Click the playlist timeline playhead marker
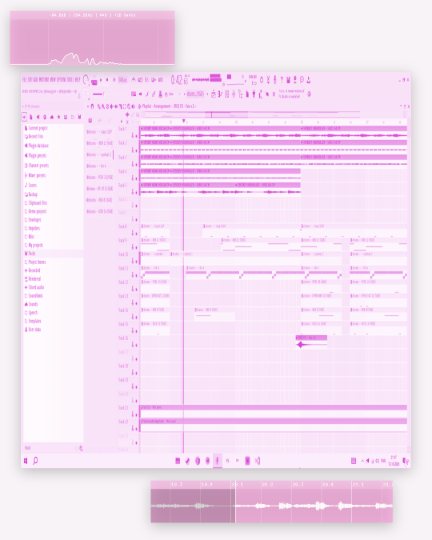Screen dimensions: 432x540 184,121
